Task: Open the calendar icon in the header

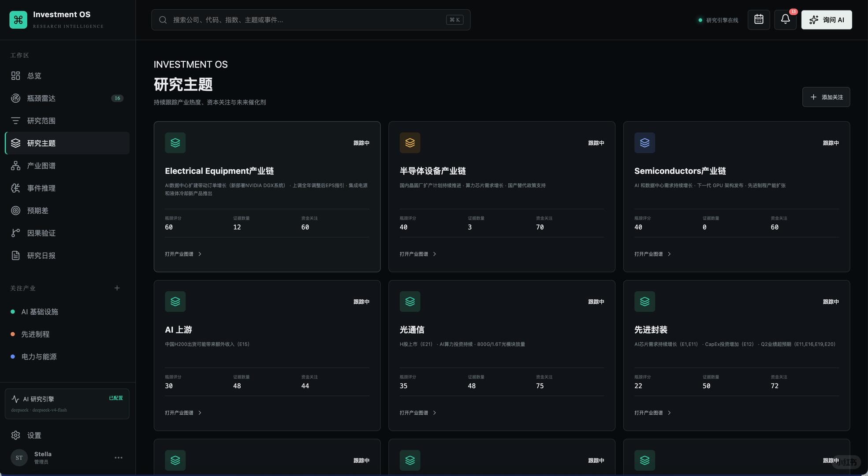Action: [759, 20]
